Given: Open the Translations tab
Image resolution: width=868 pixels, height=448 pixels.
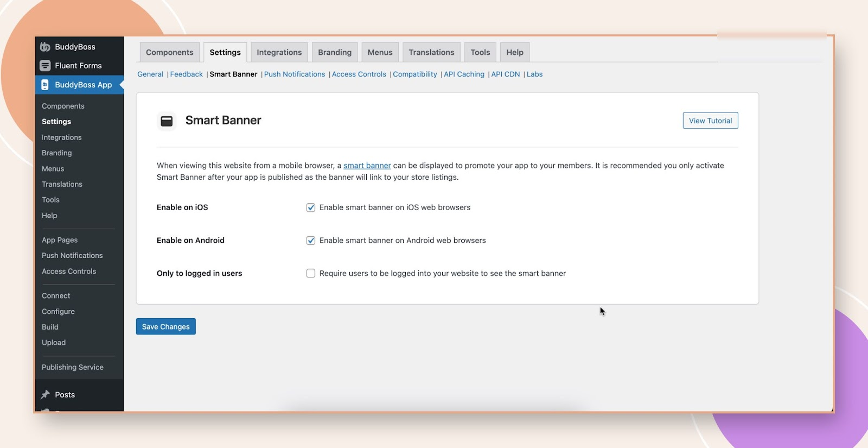Looking at the screenshot, I should [431, 52].
